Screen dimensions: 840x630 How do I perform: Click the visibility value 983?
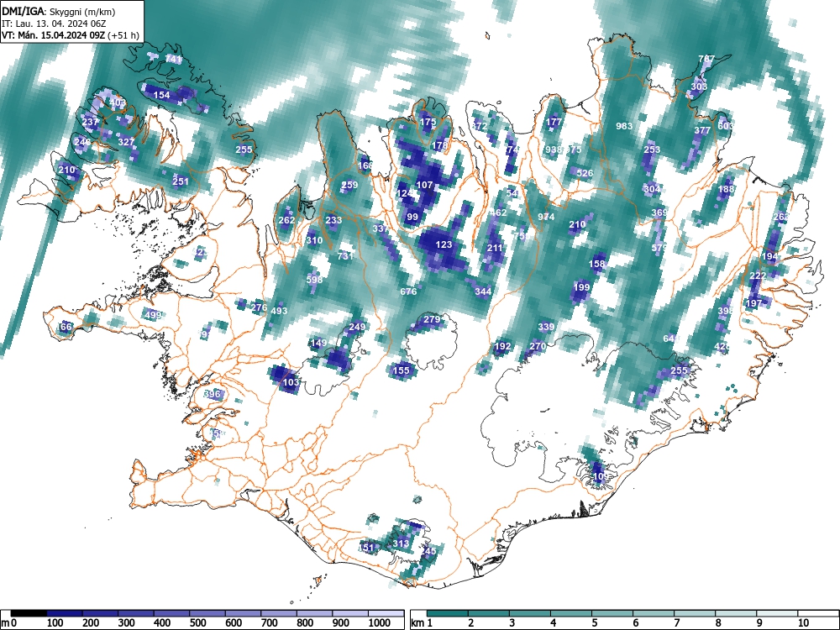(x=624, y=127)
